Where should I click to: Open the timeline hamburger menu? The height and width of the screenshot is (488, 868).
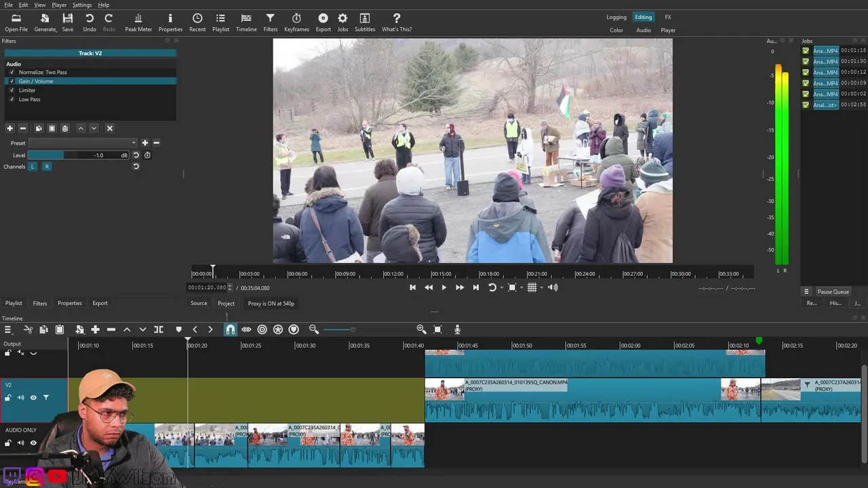tap(8, 329)
